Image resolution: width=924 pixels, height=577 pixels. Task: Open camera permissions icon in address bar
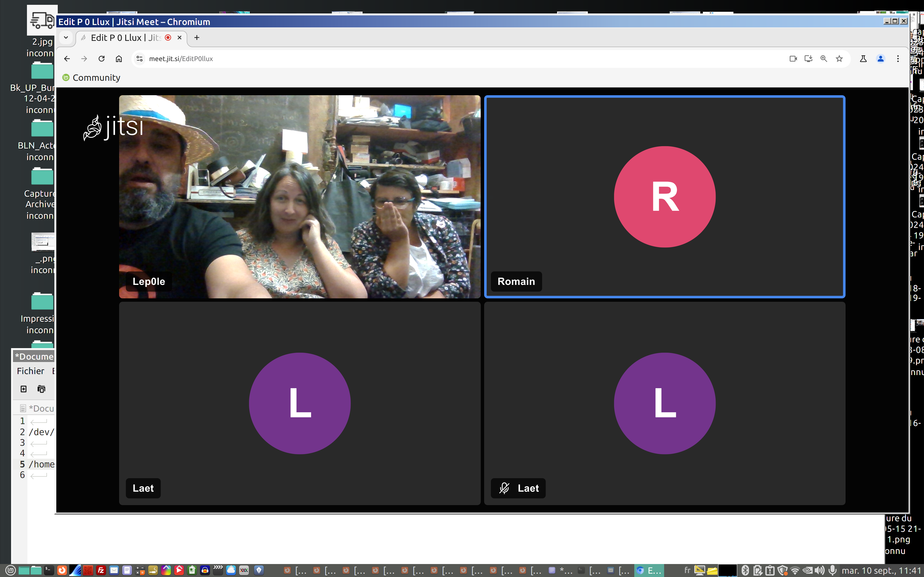[793, 59]
